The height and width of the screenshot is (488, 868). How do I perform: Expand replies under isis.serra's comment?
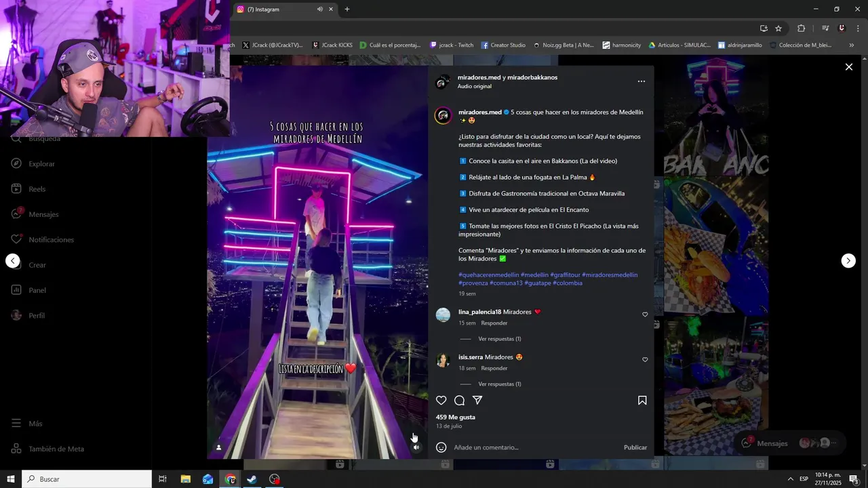tap(500, 384)
